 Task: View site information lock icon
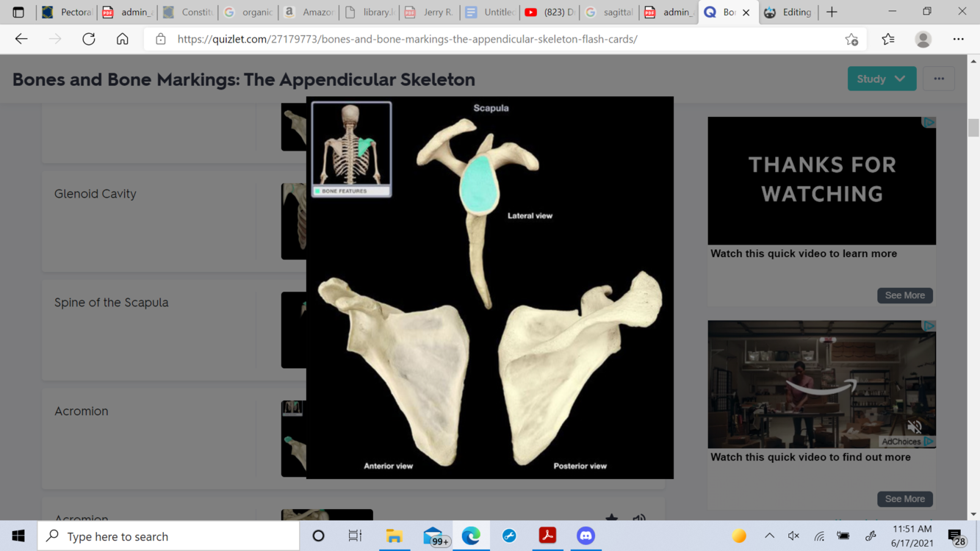click(x=161, y=39)
